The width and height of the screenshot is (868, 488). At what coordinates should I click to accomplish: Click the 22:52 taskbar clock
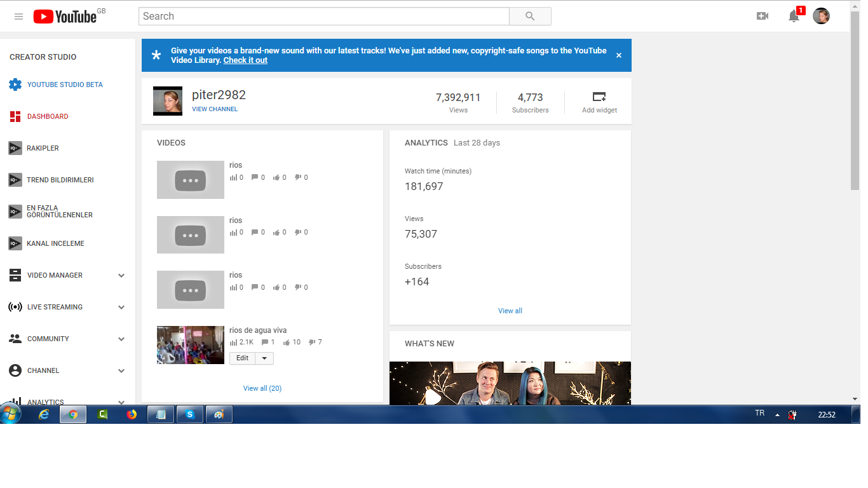(827, 415)
